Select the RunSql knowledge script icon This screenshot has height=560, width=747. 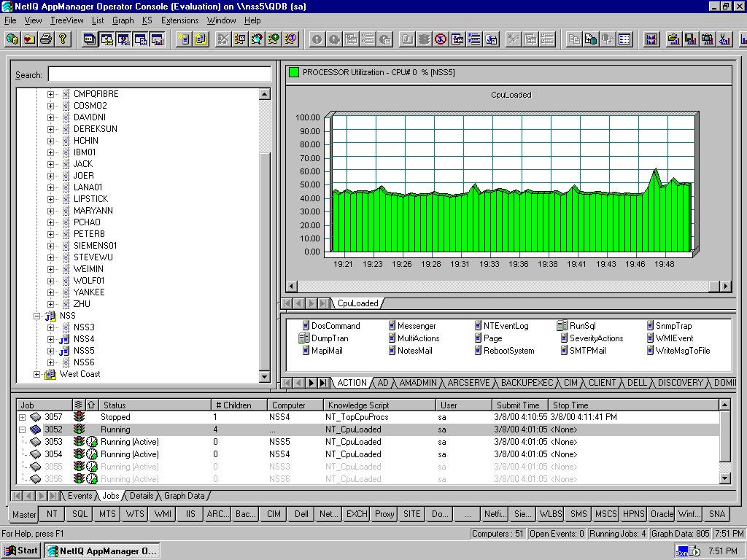pos(562,326)
